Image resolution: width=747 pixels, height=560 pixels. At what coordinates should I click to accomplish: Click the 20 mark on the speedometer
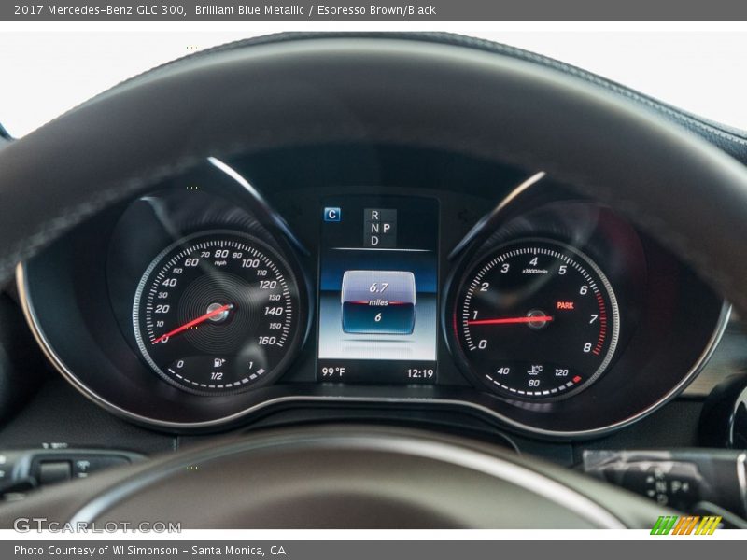click(x=162, y=309)
